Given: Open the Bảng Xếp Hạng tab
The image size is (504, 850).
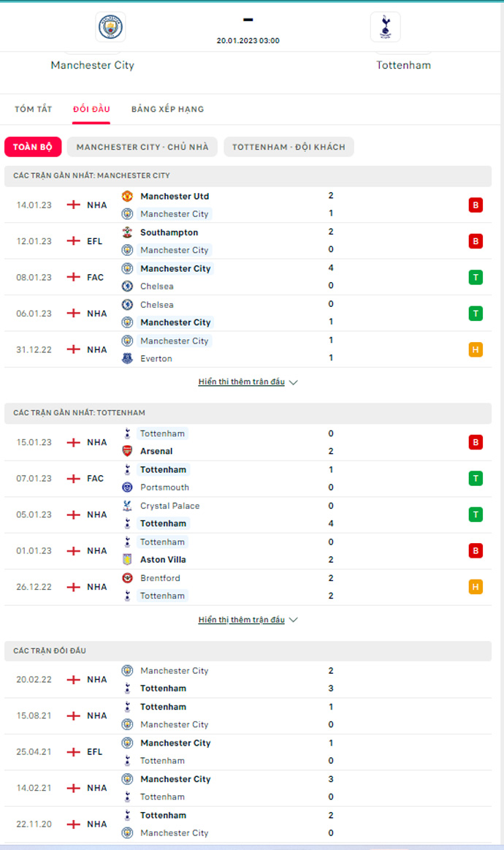Looking at the screenshot, I should tap(167, 110).
